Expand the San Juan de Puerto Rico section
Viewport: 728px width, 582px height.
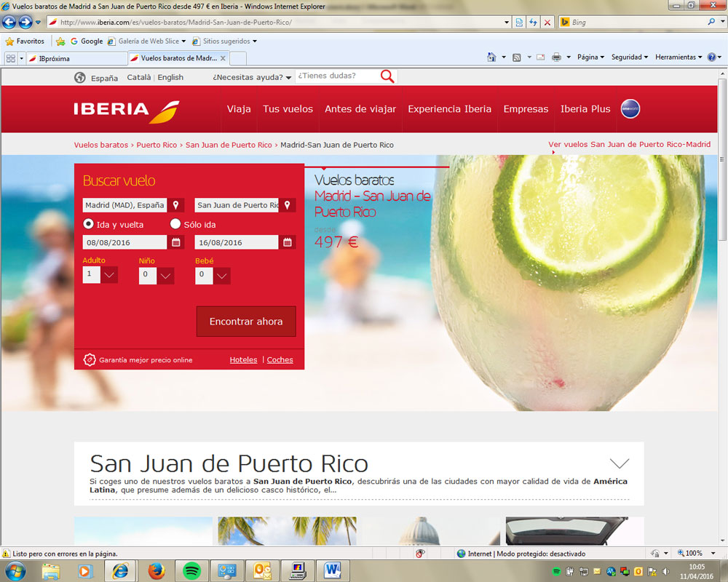(619, 463)
